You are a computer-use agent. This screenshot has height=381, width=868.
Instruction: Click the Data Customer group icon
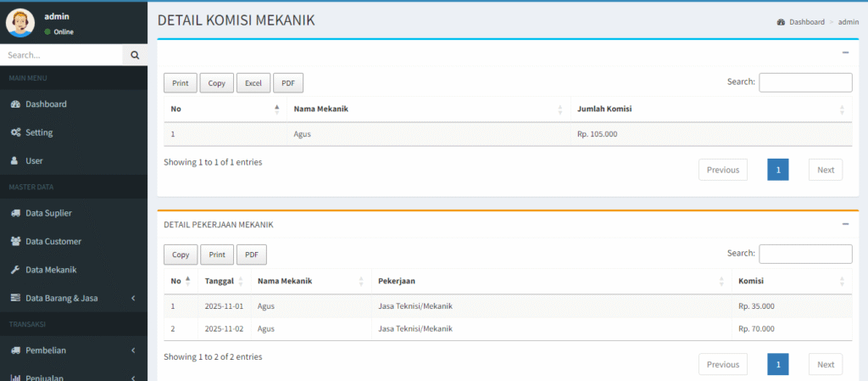tap(15, 241)
